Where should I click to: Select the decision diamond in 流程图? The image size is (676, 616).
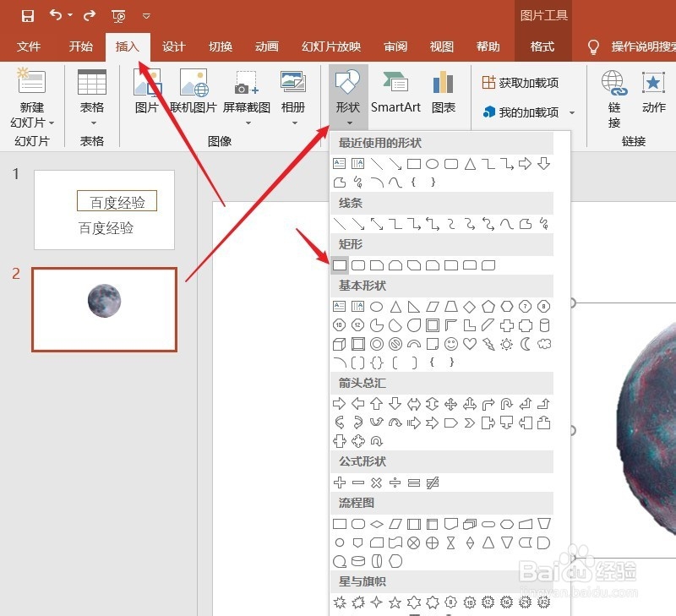click(377, 524)
